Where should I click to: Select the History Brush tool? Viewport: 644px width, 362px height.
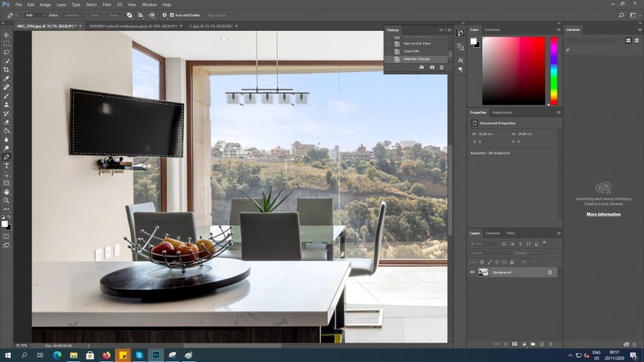pos(6,113)
